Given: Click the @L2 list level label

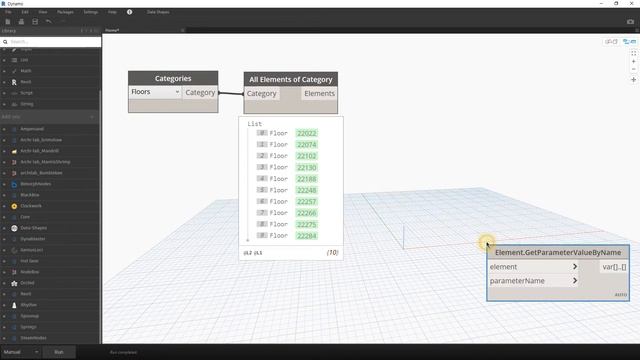Looking at the screenshot, I should pyautogui.click(x=247, y=253).
